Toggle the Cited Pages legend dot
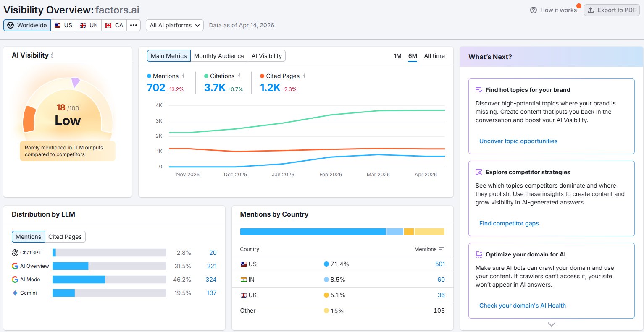Viewport: 644px width, 332px height. [x=262, y=76]
